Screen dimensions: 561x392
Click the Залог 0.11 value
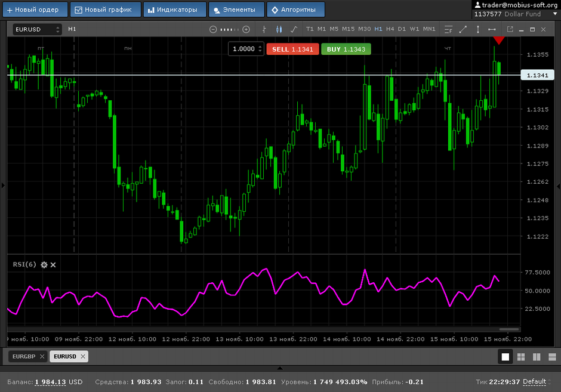[196, 382]
